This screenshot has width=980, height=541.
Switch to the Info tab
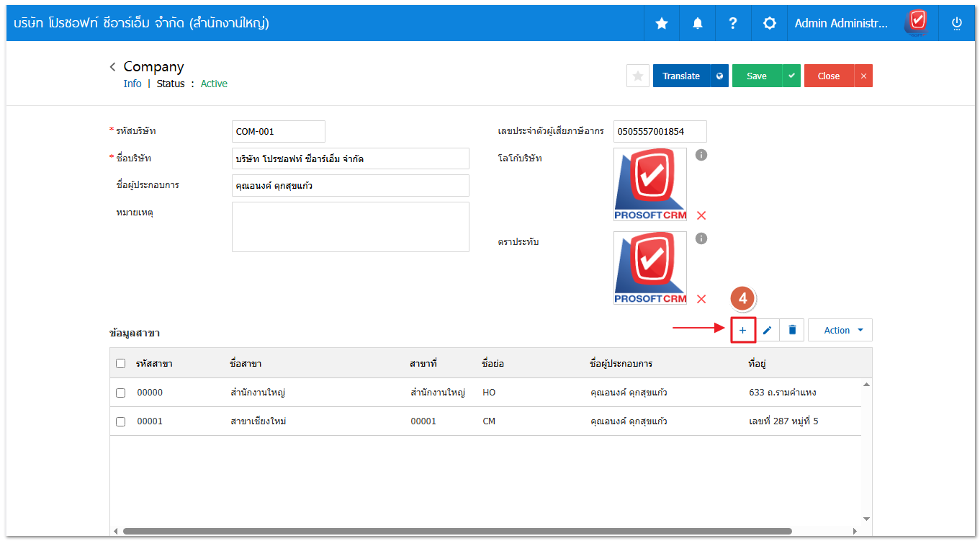click(132, 84)
